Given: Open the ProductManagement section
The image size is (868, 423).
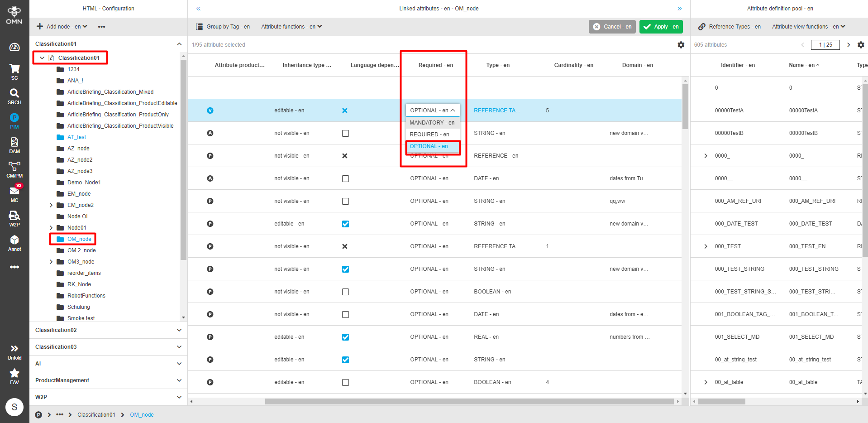Looking at the screenshot, I should pyautogui.click(x=107, y=380).
